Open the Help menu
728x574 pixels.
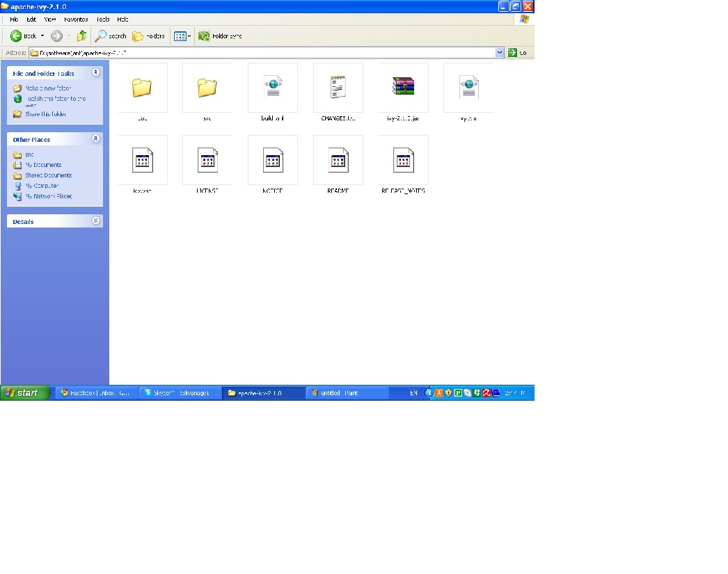[122, 19]
